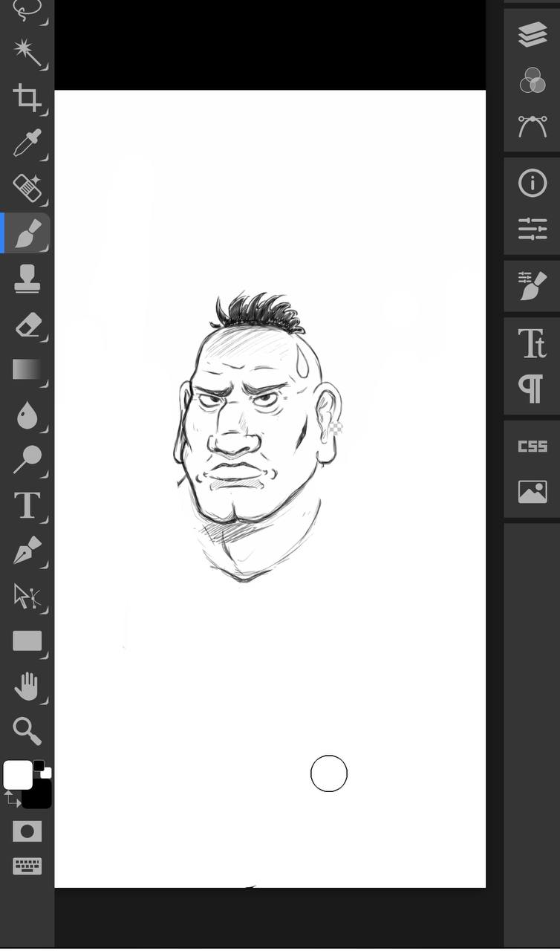The width and height of the screenshot is (560, 951).
Task: Toggle Quick Mask mode
Action: 27,831
